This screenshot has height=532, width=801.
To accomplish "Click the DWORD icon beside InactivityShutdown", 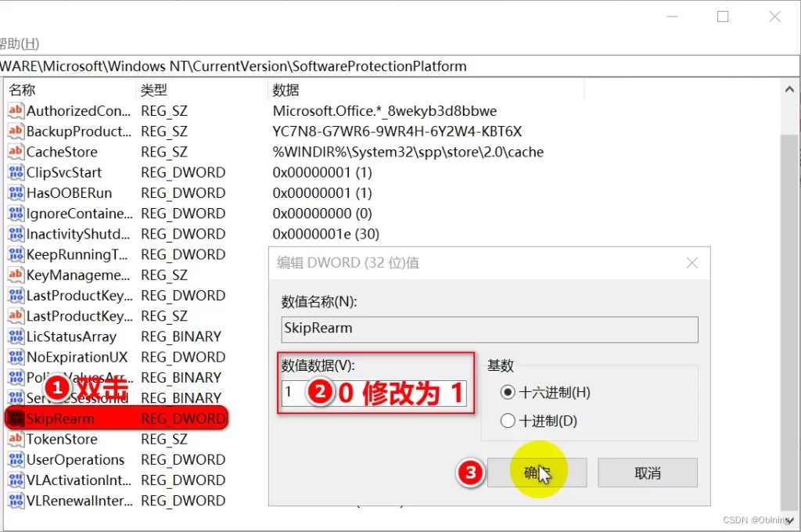I will click(x=15, y=234).
